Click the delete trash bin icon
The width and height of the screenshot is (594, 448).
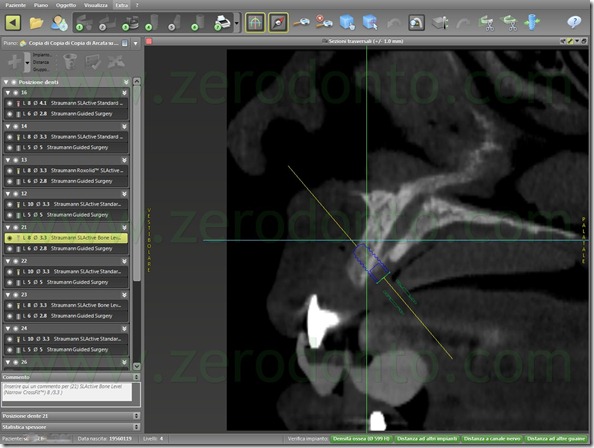pos(70,62)
